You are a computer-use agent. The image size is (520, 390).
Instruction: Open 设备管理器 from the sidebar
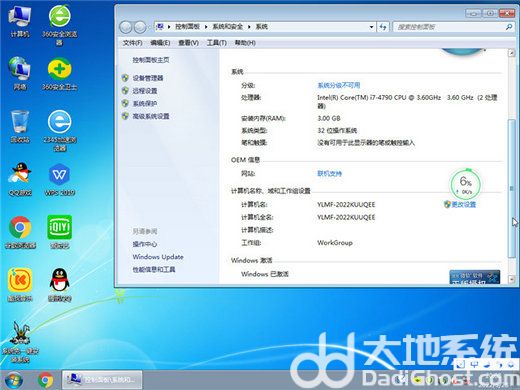148,78
